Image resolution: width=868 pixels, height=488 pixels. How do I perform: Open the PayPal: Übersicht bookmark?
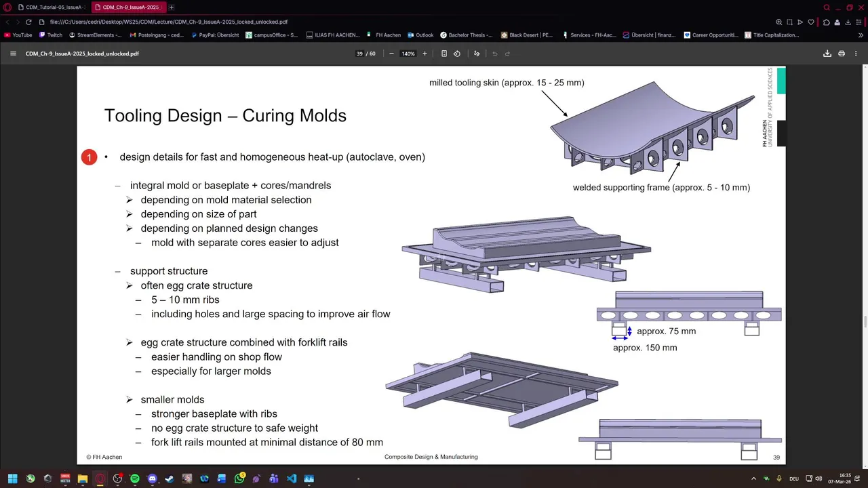coord(214,35)
